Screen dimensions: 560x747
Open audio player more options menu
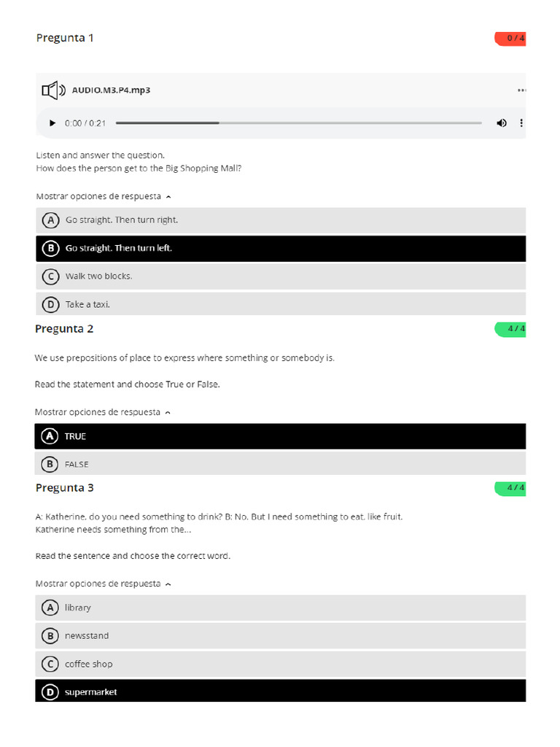tap(521, 123)
